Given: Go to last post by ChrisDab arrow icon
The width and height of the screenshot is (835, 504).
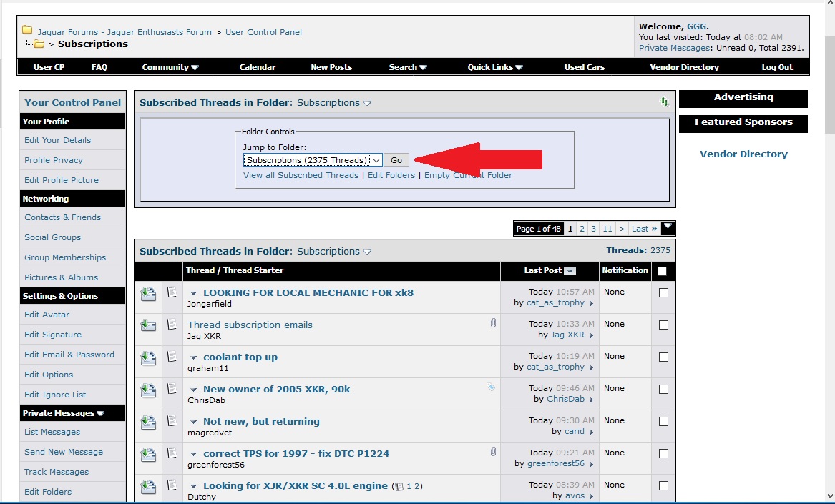Looking at the screenshot, I should pyautogui.click(x=591, y=400).
